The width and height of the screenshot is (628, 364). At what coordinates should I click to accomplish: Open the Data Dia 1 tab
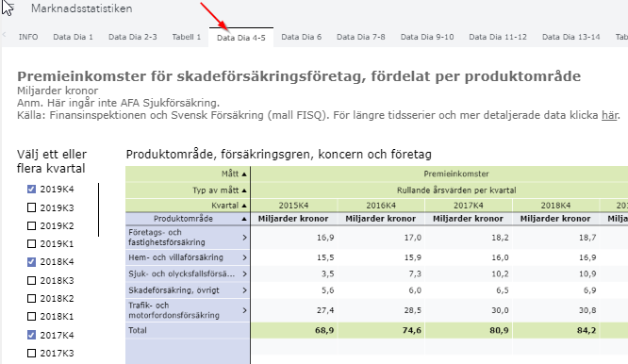[73, 37]
